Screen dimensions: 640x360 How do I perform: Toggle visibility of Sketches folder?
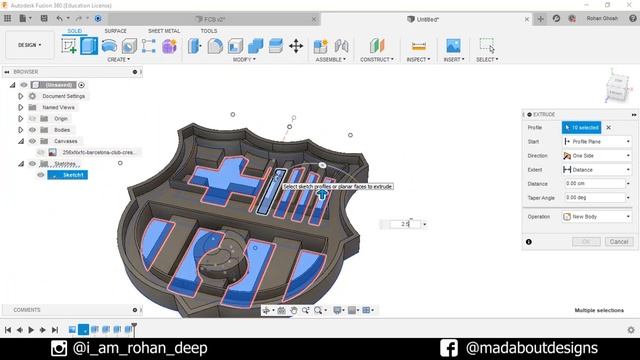(x=32, y=164)
